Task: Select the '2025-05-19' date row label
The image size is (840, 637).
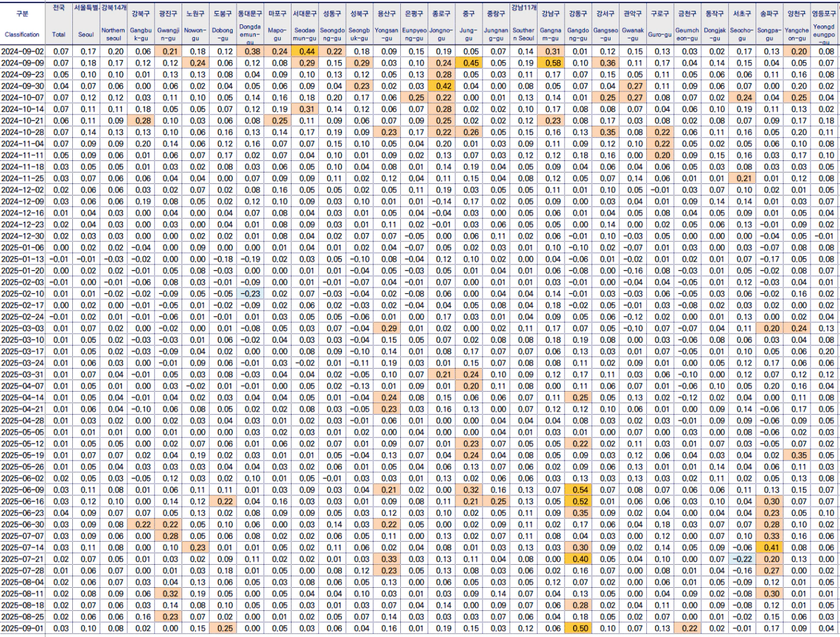Action: pyautogui.click(x=22, y=454)
